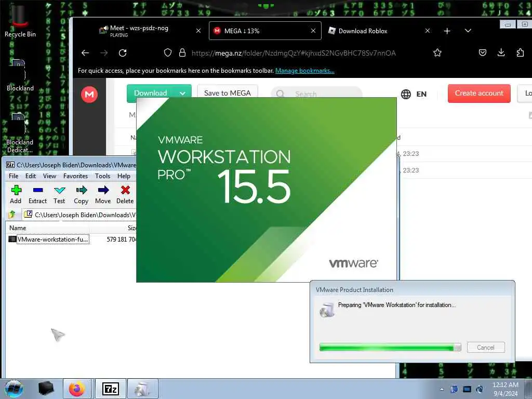Click the Extract icon in 7-Zip

37,194
